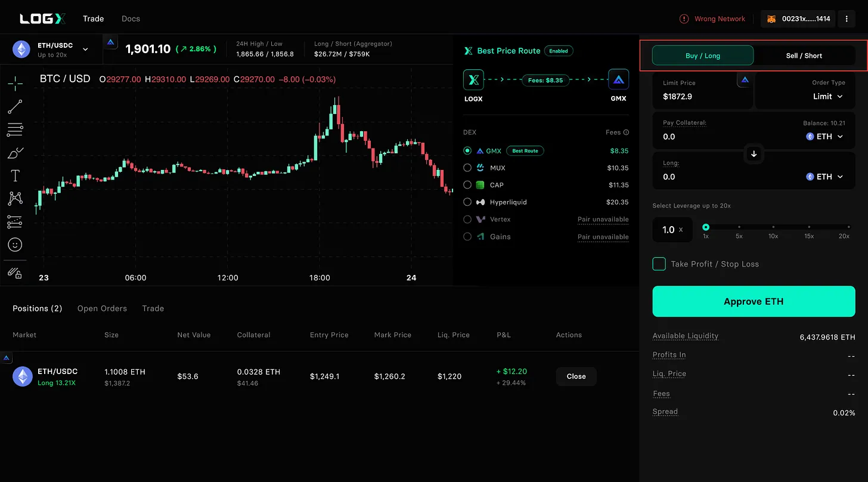
Task: Click the wallet address 00231x......1414
Action: (806, 19)
